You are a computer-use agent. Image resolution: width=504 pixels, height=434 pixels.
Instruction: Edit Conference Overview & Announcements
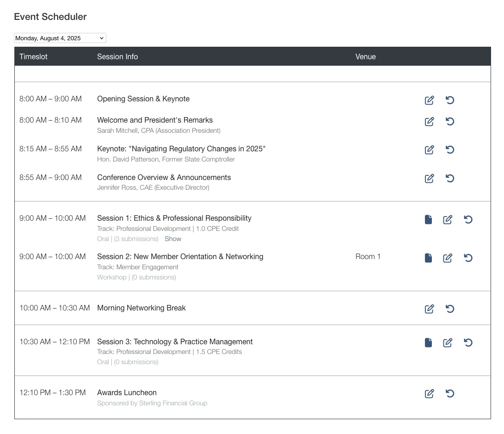pyautogui.click(x=429, y=178)
